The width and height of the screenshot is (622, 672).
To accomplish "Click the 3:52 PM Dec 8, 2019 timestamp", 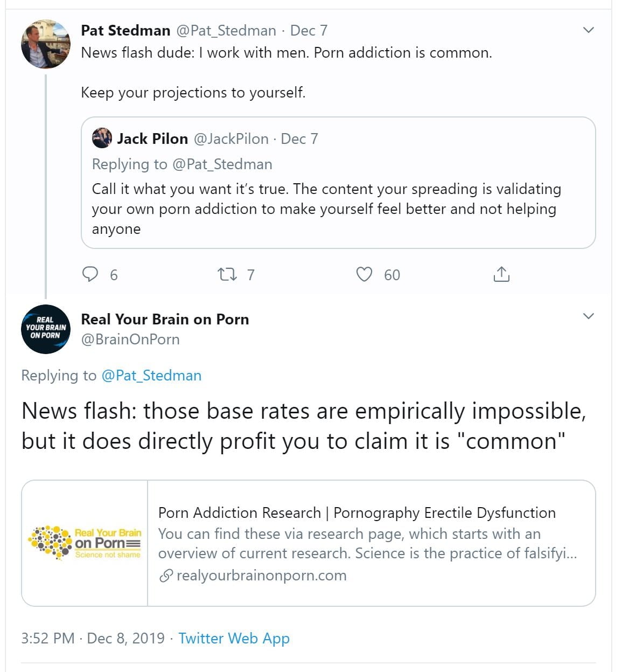I will pos(93,639).
